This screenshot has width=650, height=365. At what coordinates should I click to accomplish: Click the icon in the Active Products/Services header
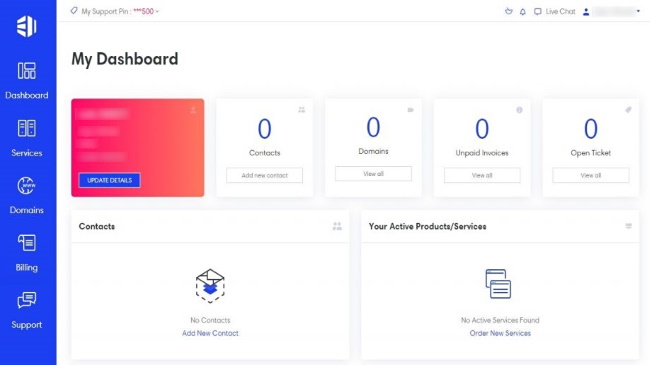pyautogui.click(x=629, y=226)
